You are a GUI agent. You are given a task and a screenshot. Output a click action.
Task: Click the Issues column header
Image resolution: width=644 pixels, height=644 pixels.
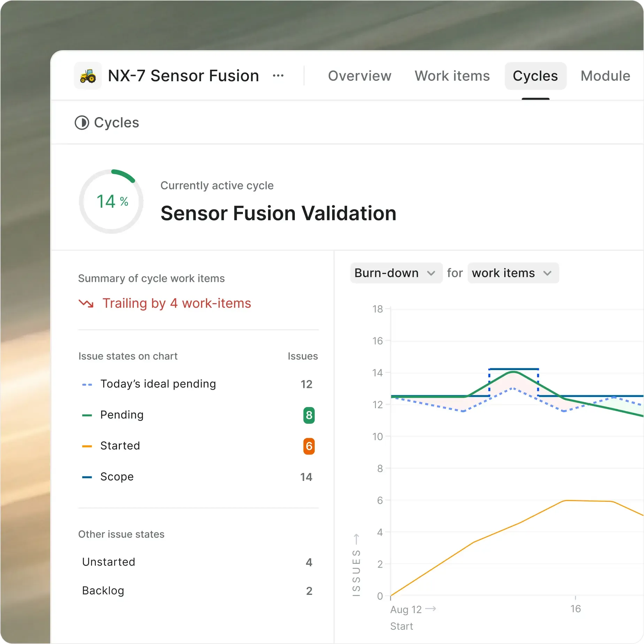click(x=303, y=356)
